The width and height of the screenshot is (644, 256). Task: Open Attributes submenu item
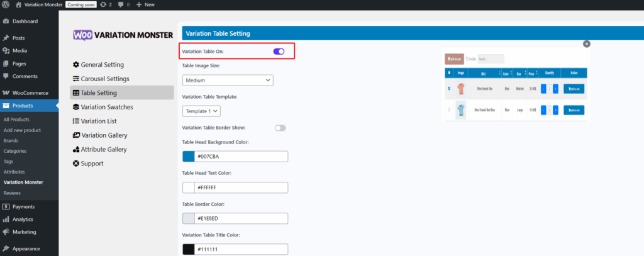coord(14,172)
